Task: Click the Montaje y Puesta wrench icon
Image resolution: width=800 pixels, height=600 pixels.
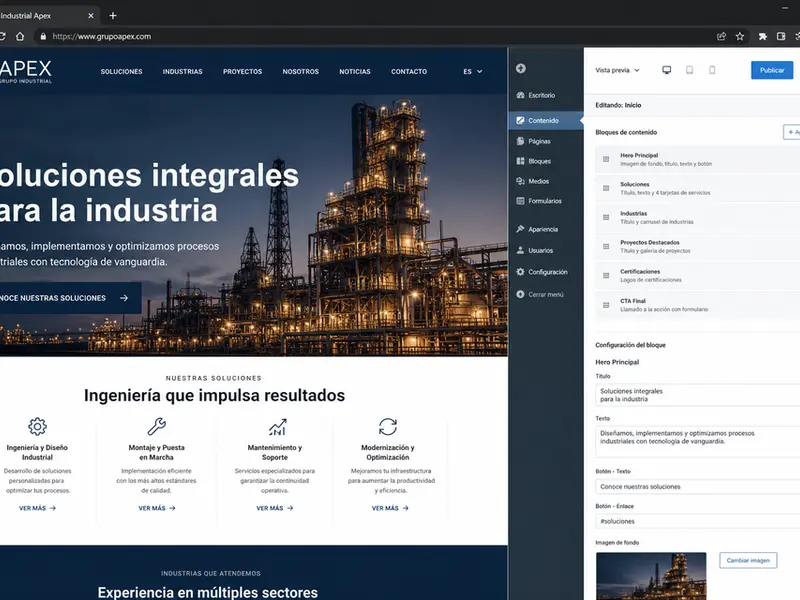Action: 157,426
